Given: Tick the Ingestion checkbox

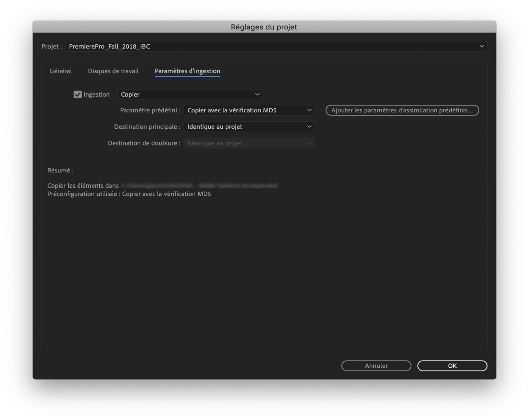Looking at the screenshot, I should click(x=77, y=95).
